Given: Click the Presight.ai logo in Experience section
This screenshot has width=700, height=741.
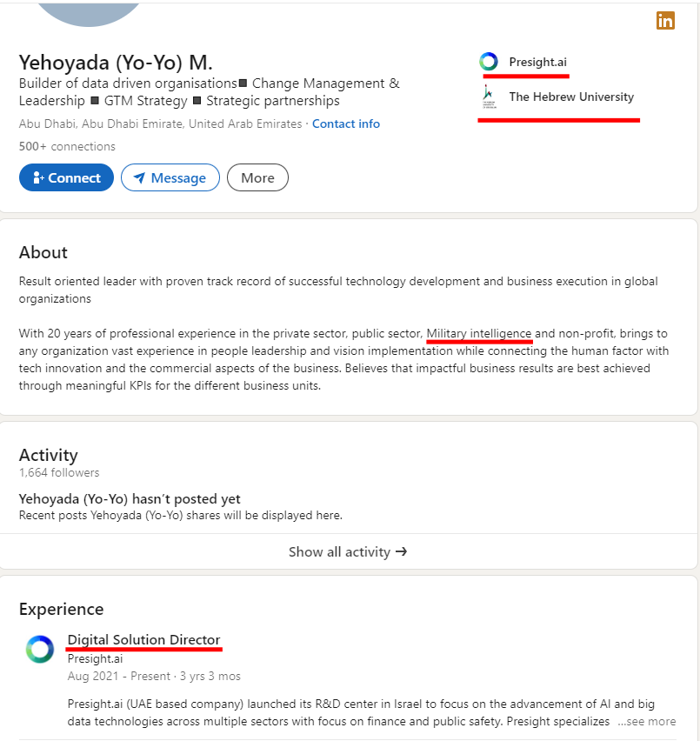Looking at the screenshot, I should pos(40,649).
